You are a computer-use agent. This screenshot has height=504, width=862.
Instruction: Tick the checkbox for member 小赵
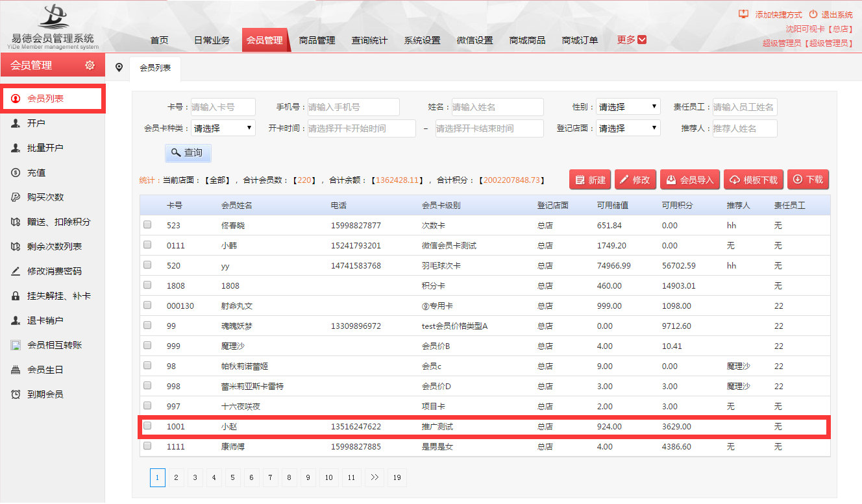point(147,426)
